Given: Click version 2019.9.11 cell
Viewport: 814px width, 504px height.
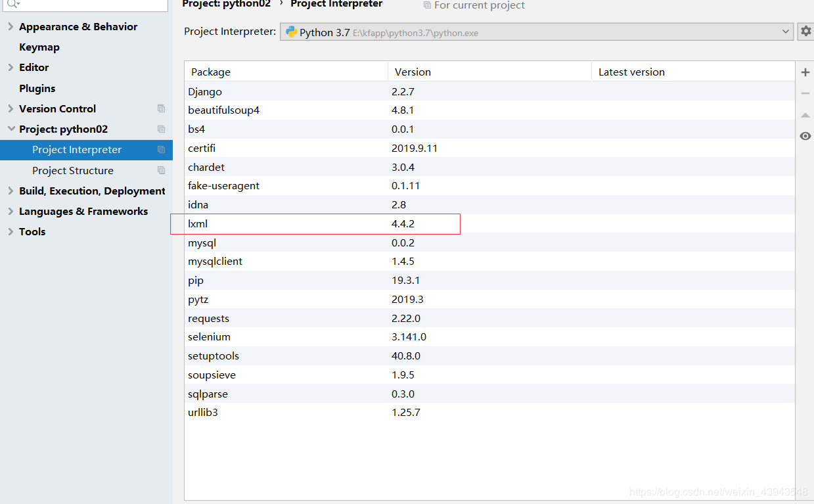Looking at the screenshot, I should tap(415, 149).
